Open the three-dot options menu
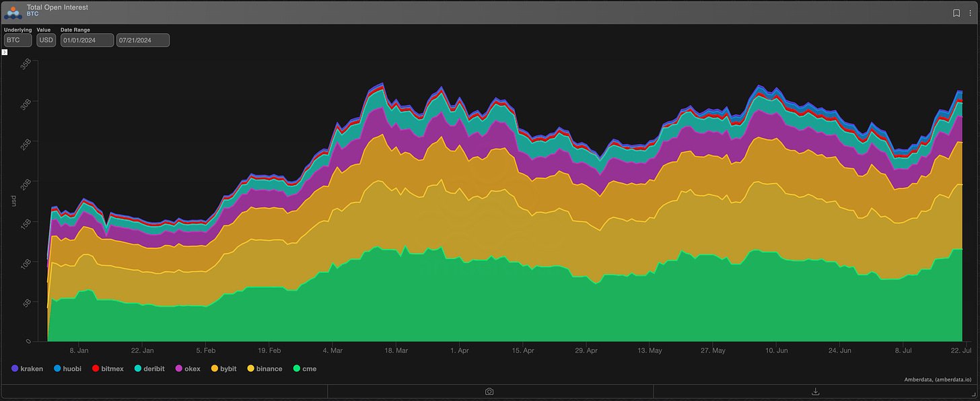 click(969, 13)
